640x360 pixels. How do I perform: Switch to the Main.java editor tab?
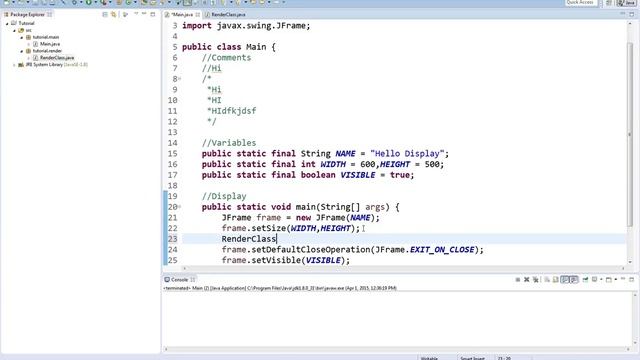pos(182,14)
